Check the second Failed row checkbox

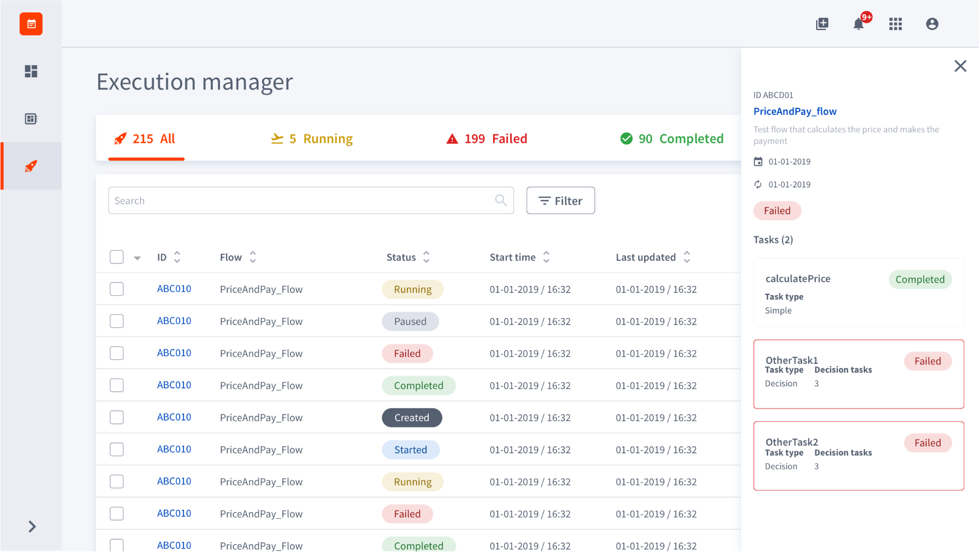click(117, 513)
